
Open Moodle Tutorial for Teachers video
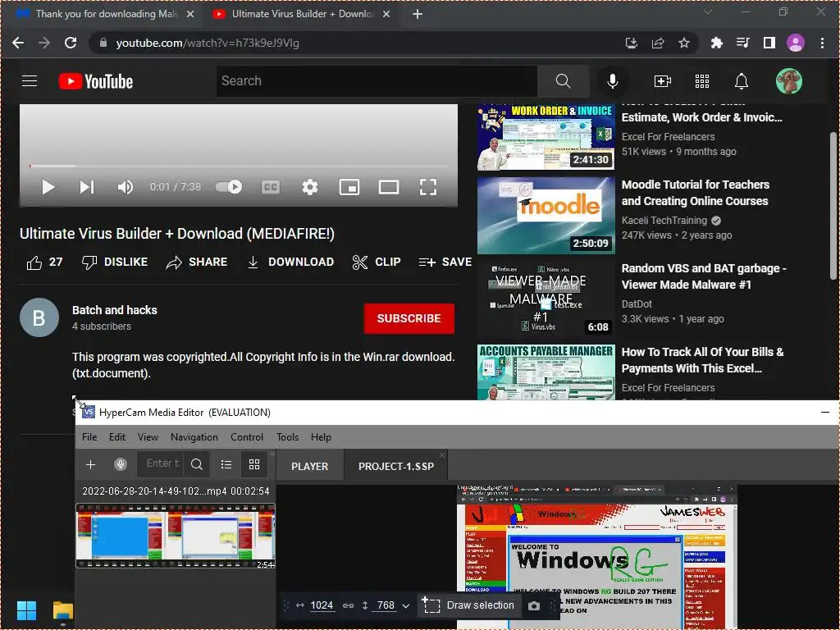tap(695, 193)
